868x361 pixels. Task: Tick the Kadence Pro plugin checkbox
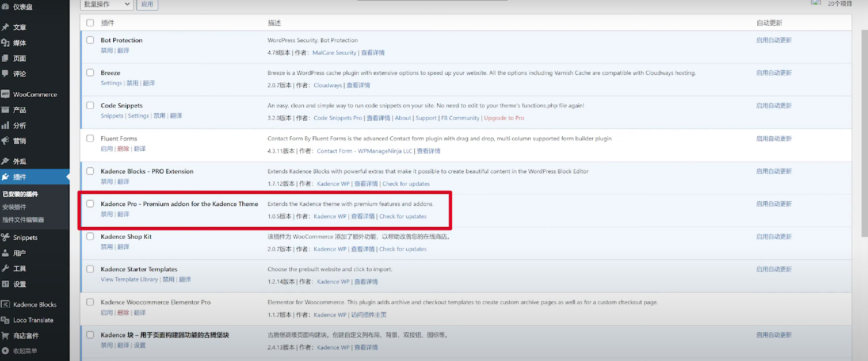(90, 204)
